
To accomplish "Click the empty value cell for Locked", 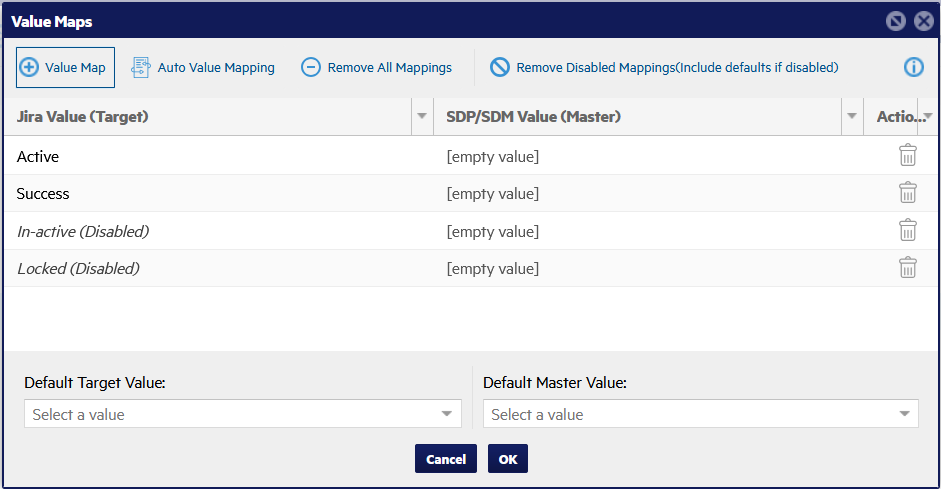I will 649,268.
